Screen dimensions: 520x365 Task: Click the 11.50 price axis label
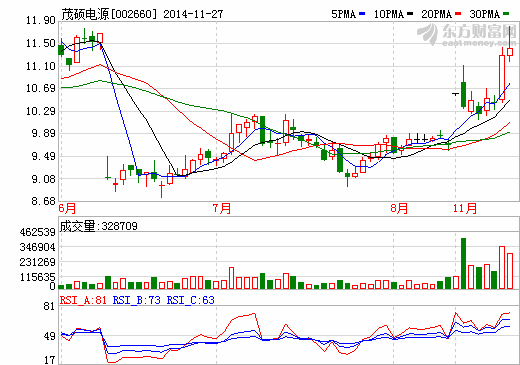(41, 43)
